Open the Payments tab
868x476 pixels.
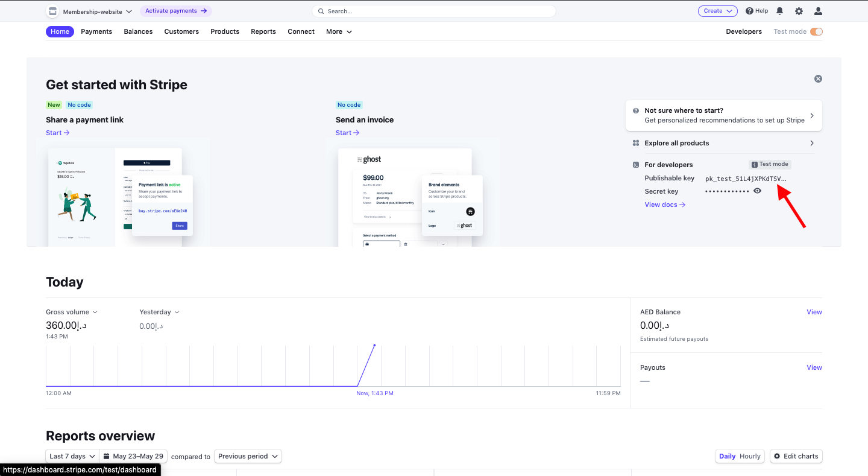[x=96, y=31]
